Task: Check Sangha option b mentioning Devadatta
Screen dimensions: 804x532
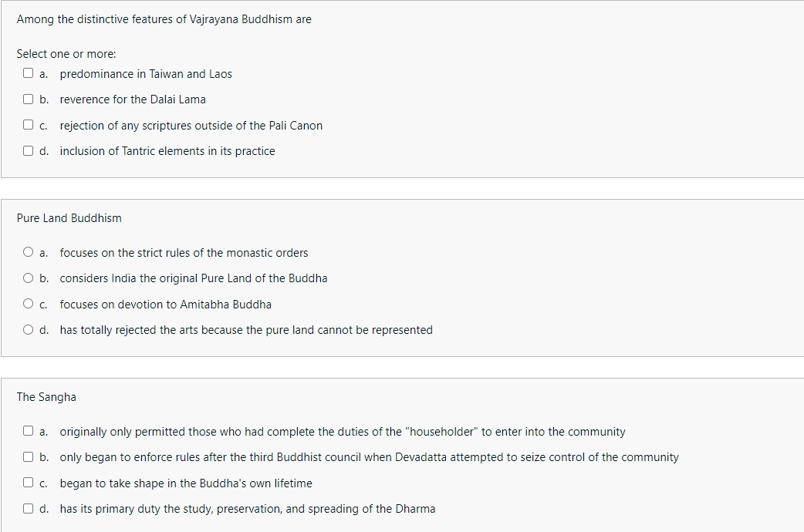Action: click(x=28, y=456)
